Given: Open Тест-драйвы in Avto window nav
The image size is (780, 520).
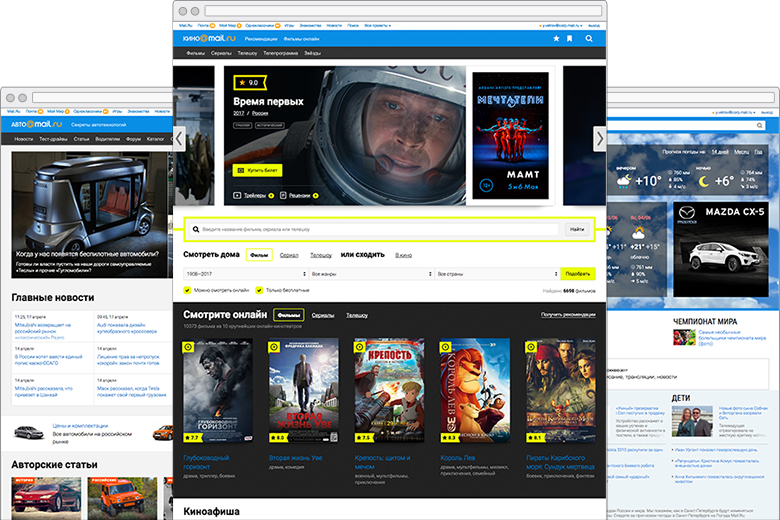Looking at the screenshot, I should [53, 139].
